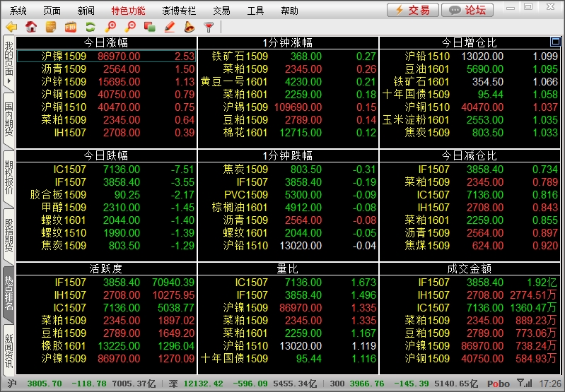Click the red-green overlapping windows icon
Screen dimensions: 565x392
pos(149,27)
